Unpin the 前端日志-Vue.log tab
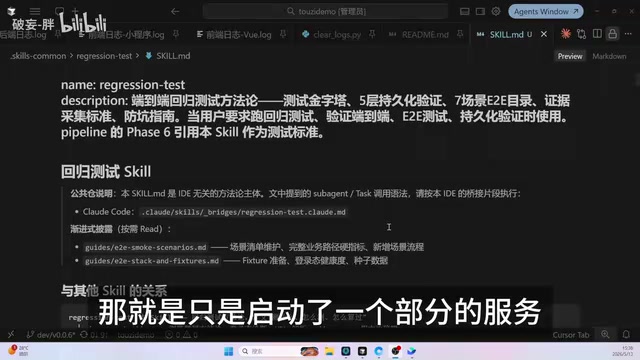The height and width of the screenshot is (360, 640). 283,35
